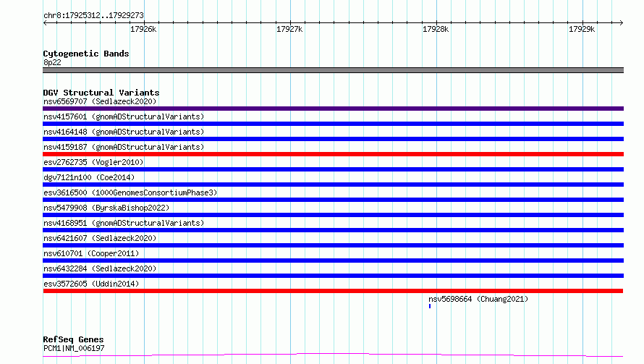This screenshot has width=644, height=364.
Task: Select the red esv3572605 Uddin2014 bar
Action: click(333, 291)
